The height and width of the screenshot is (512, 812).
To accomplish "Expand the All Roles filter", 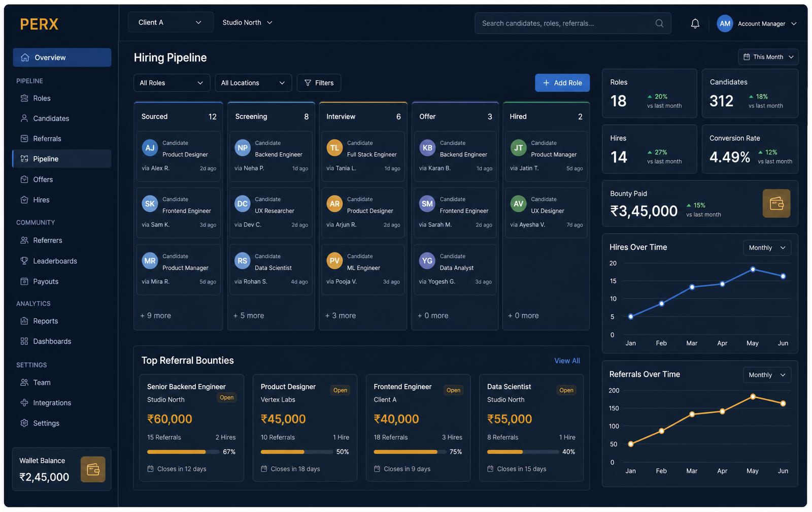I will click(x=172, y=83).
